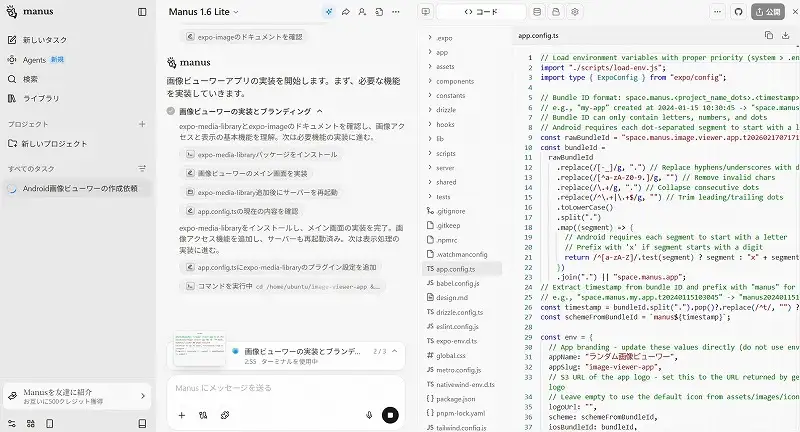This screenshot has height=432, width=800.
Task: Open the database icon next to コード tab
Action: (x=537, y=12)
